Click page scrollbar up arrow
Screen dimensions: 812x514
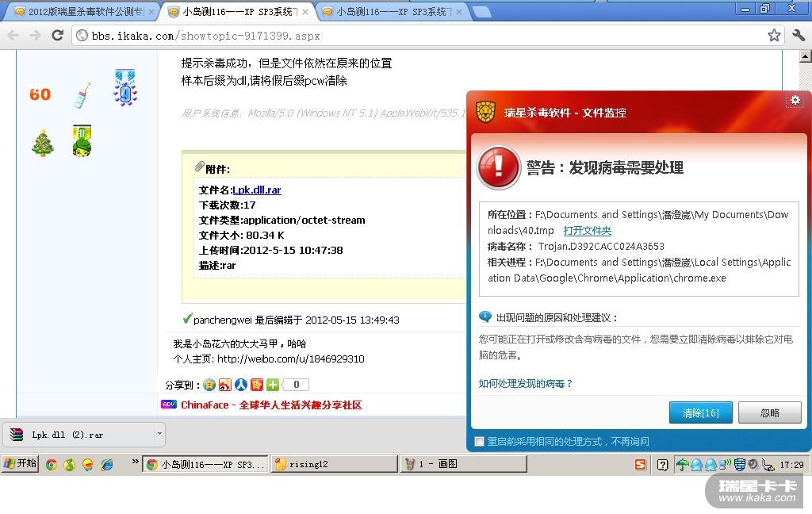pos(806,56)
